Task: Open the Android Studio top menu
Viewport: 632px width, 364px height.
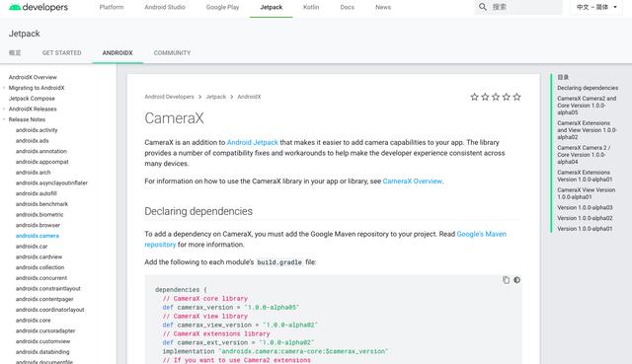Action: [x=165, y=7]
